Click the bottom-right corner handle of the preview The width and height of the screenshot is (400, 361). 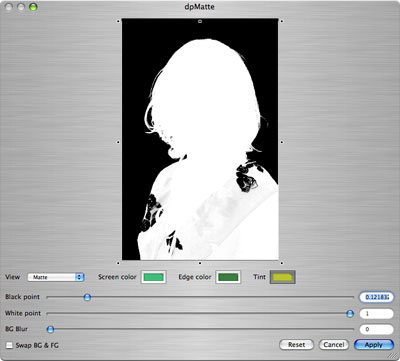pyautogui.click(x=282, y=263)
